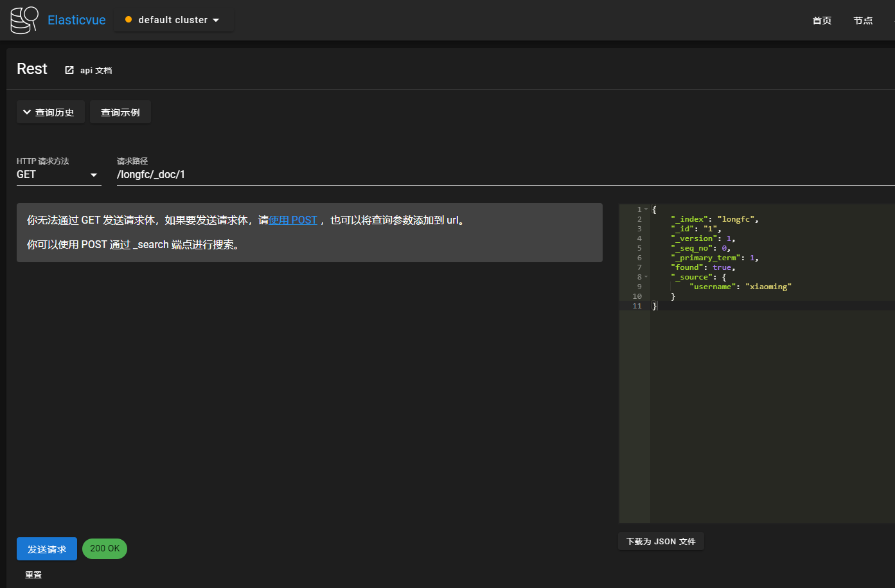This screenshot has height=588, width=895.
Task: Click the Elasticvue database logo icon
Action: pyautogui.click(x=24, y=20)
